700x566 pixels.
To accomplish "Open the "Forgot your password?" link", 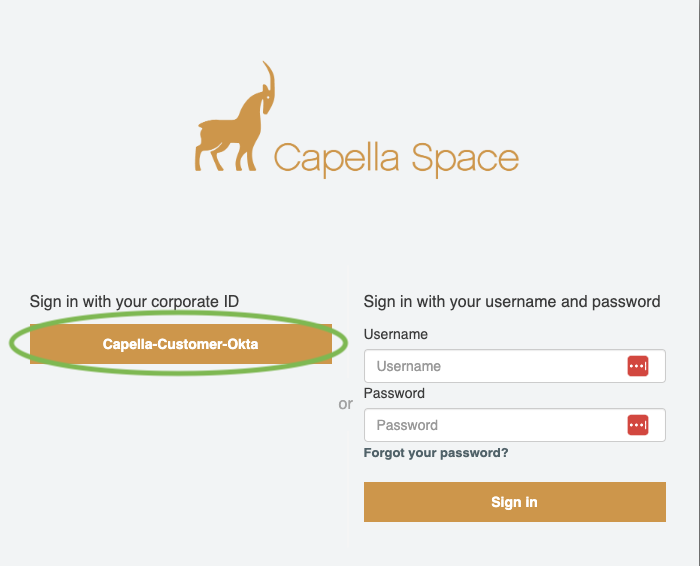I will 436,453.
